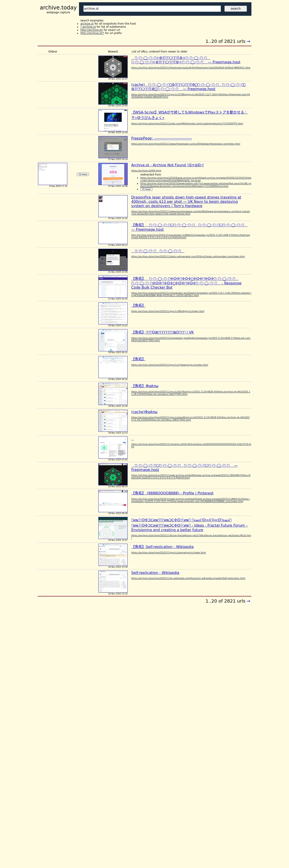Viewport: 289px width, 868px height.
Task: Open the *.archive.st subdomains example link
Action: coord(88,27)
